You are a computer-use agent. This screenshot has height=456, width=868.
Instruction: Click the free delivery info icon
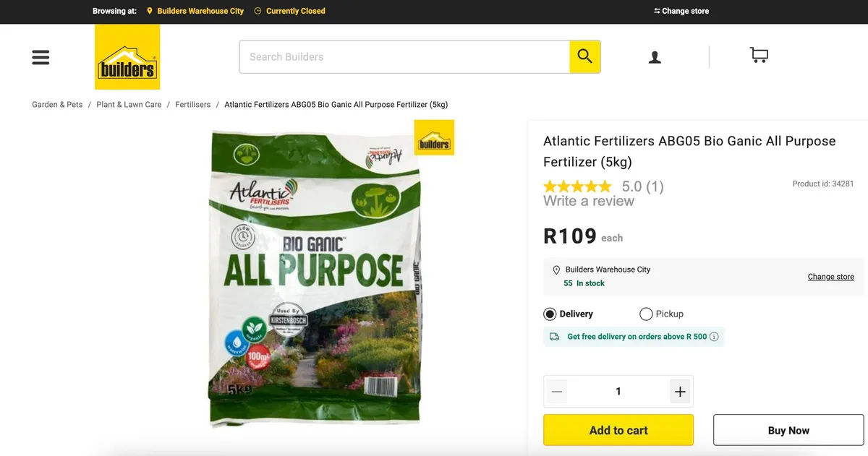(x=715, y=337)
